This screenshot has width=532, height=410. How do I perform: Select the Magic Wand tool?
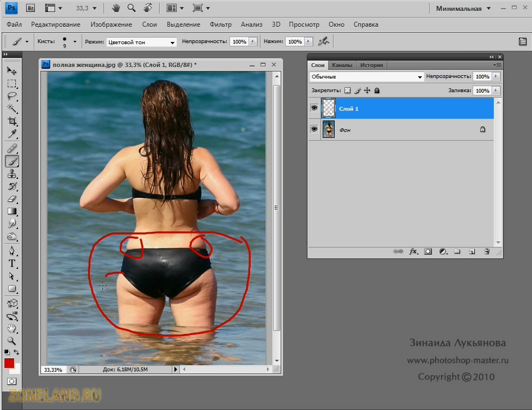pos(11,108)
